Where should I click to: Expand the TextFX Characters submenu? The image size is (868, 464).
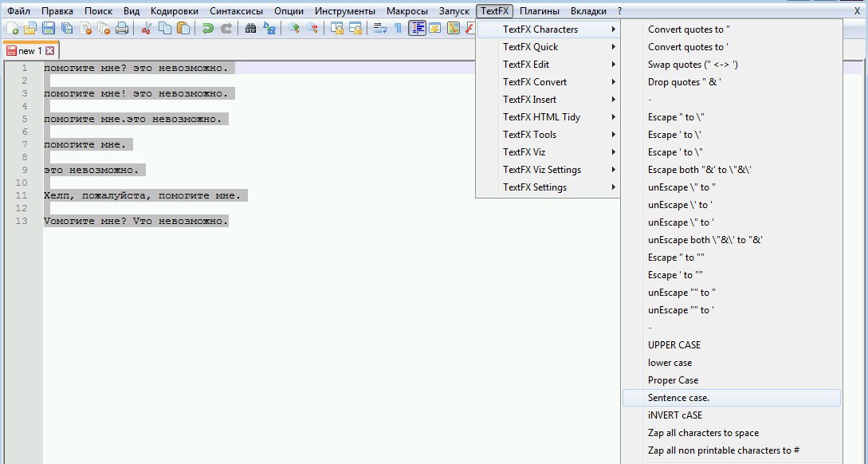click(x=548, y=29)
